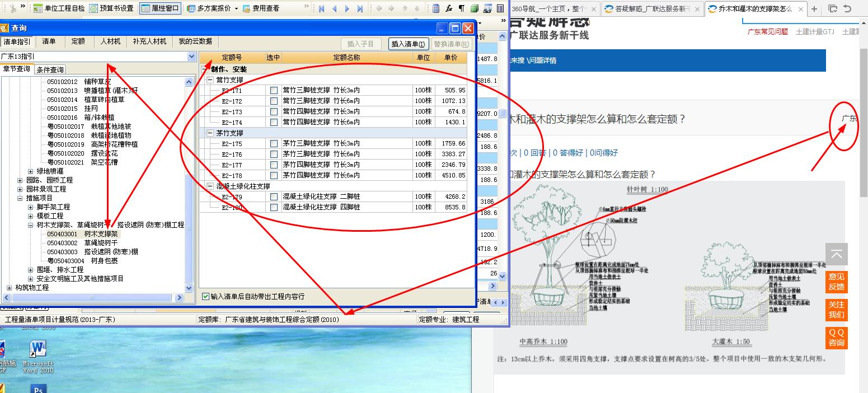The image size is (868, 393).
Task: Click QQ咨询 orange button
Action: tap(837, 338)
